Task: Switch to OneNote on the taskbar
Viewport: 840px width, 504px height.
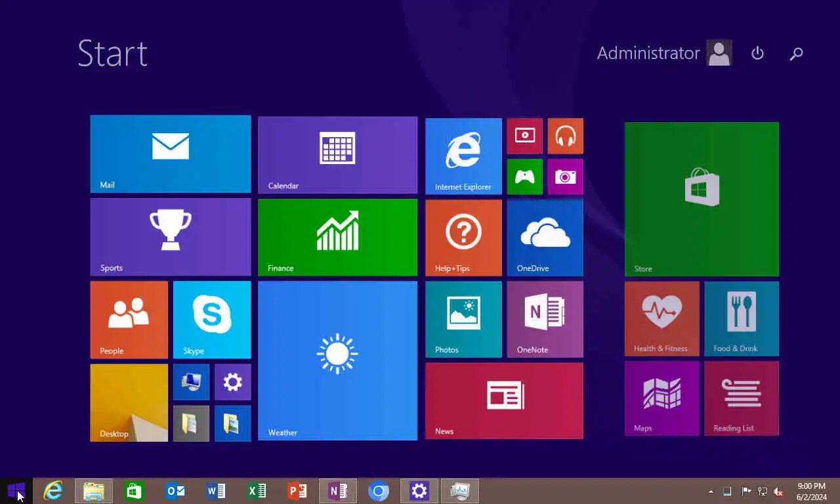Action: pos(338,491)
